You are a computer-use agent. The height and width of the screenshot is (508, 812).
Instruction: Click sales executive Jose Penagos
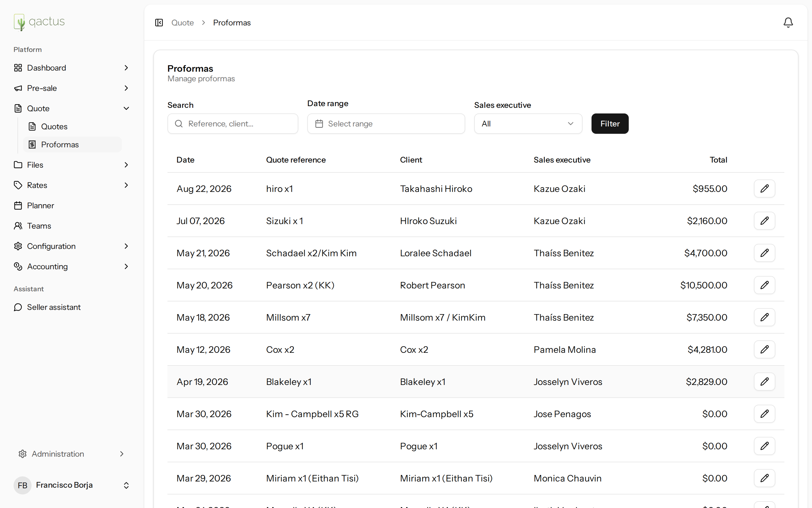tap(562, 414)
